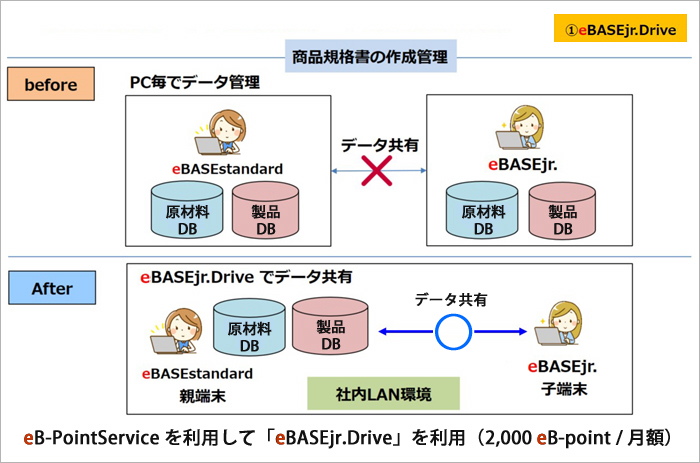Screen dimensions: 700x463
Task: Click the eB-PointService pricing caption
Action: [347, 438]
